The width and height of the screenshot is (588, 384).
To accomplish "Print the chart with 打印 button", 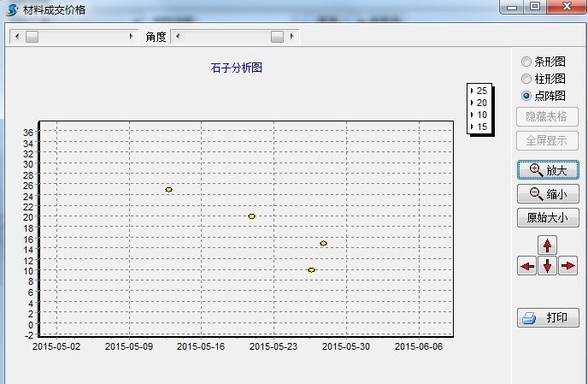I will pyautogui.click(x=548, y=318).
